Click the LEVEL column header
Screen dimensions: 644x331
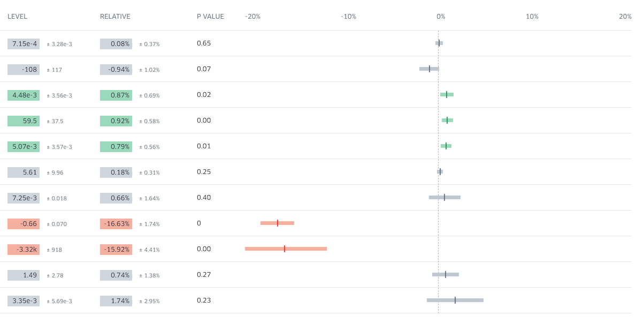[17, 17]
